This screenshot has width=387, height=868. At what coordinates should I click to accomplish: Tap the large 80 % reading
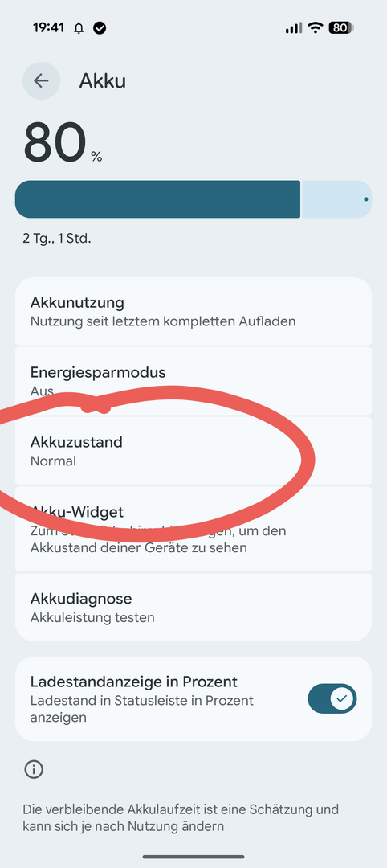coord(63,142)
